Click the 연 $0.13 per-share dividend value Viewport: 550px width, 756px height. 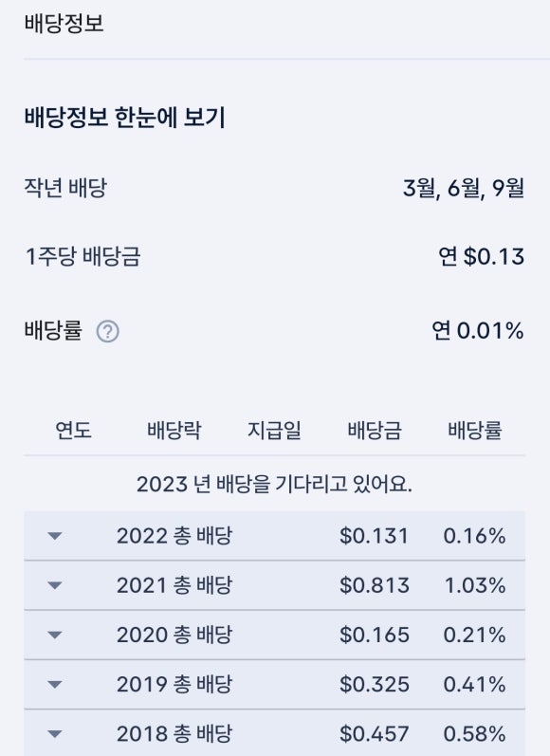point(481,256)
